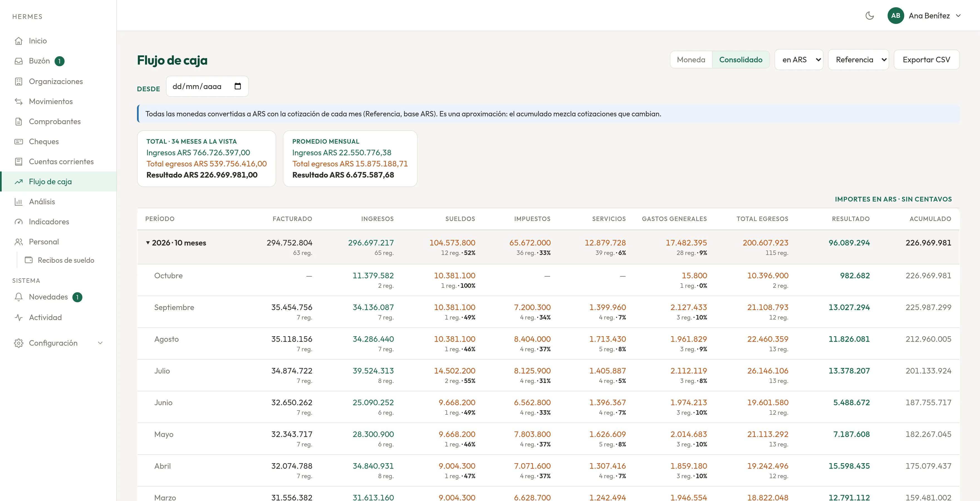Screen dimensions: 980x501
Task: Open Cuentas corrientes in the sidebar
Action: point(58,162)
